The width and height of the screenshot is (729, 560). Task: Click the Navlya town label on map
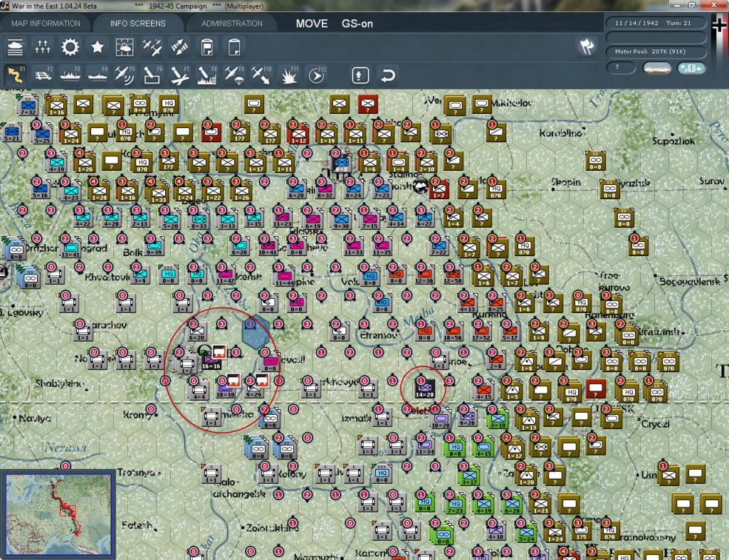click(36, 418)
